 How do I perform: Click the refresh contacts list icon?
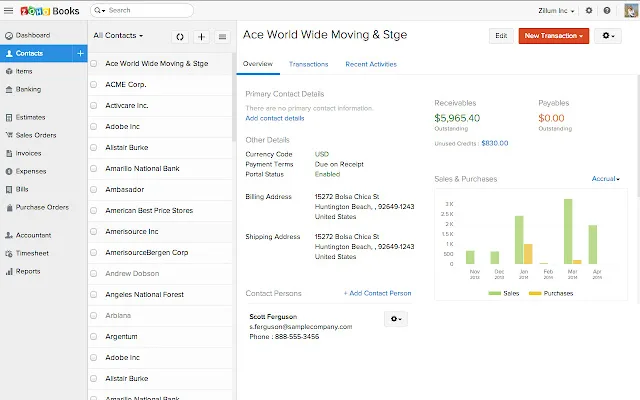pos(180,37)
